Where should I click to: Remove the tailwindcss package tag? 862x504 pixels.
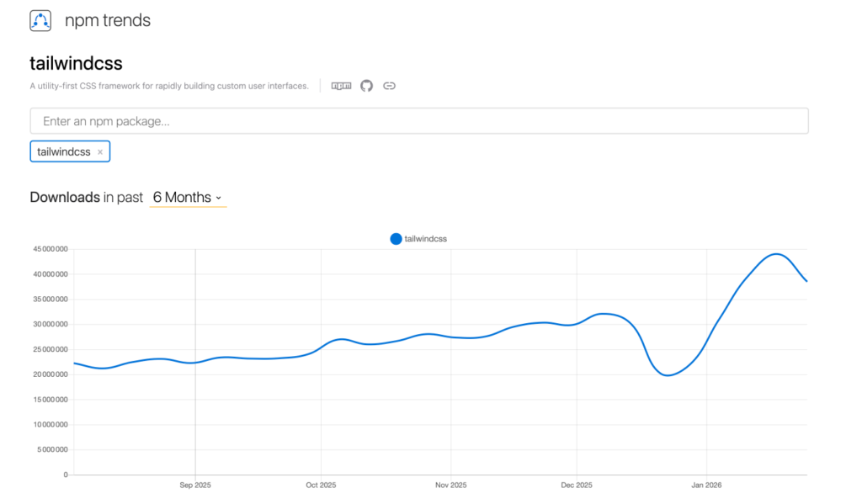[100, 152]
